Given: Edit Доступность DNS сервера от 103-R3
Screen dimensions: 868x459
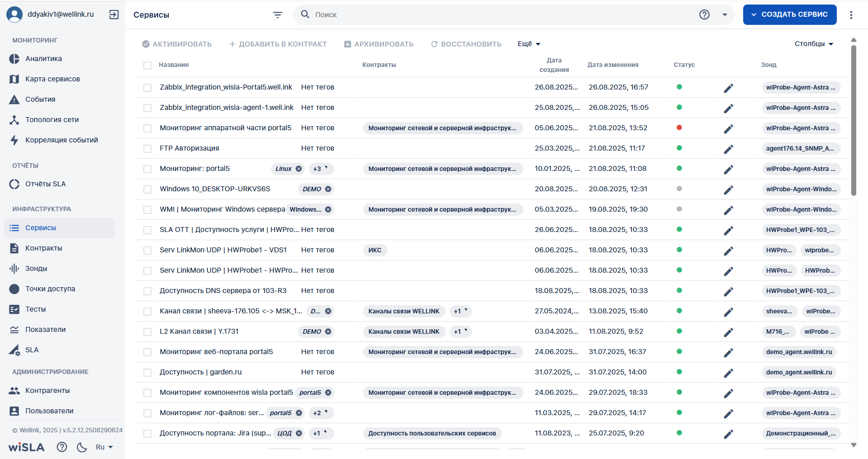Looking at the screenshot, I should pos(728,292).
